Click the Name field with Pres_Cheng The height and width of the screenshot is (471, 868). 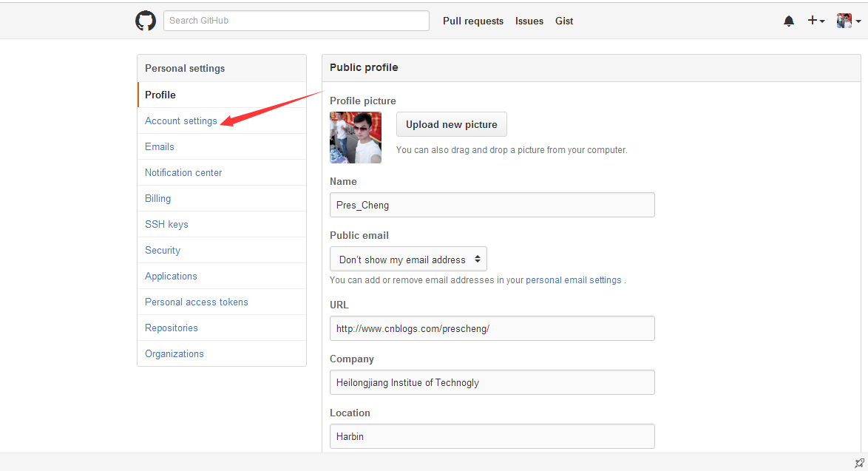point(492,205)
